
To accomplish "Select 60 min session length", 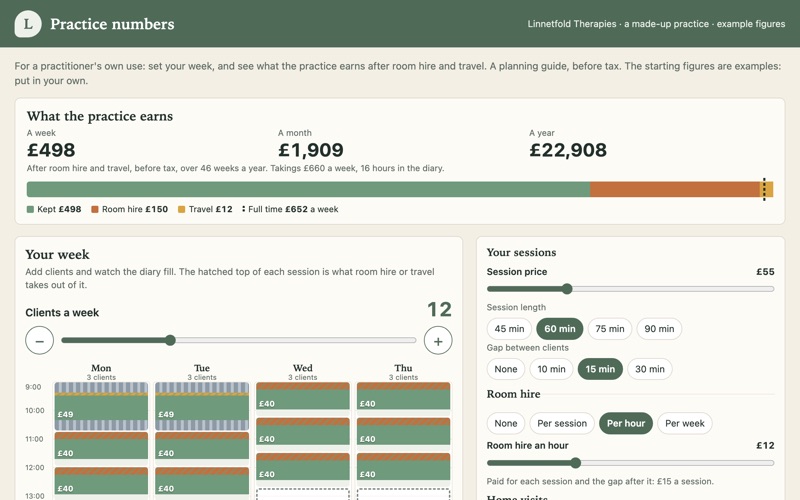I will coord(560,329).
